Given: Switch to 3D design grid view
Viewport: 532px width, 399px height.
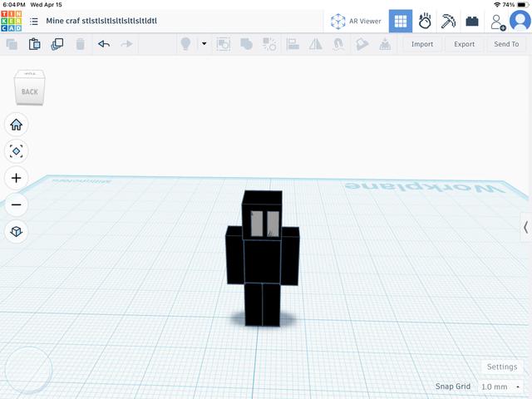Looking at the screenshot, I should (401, 21).
